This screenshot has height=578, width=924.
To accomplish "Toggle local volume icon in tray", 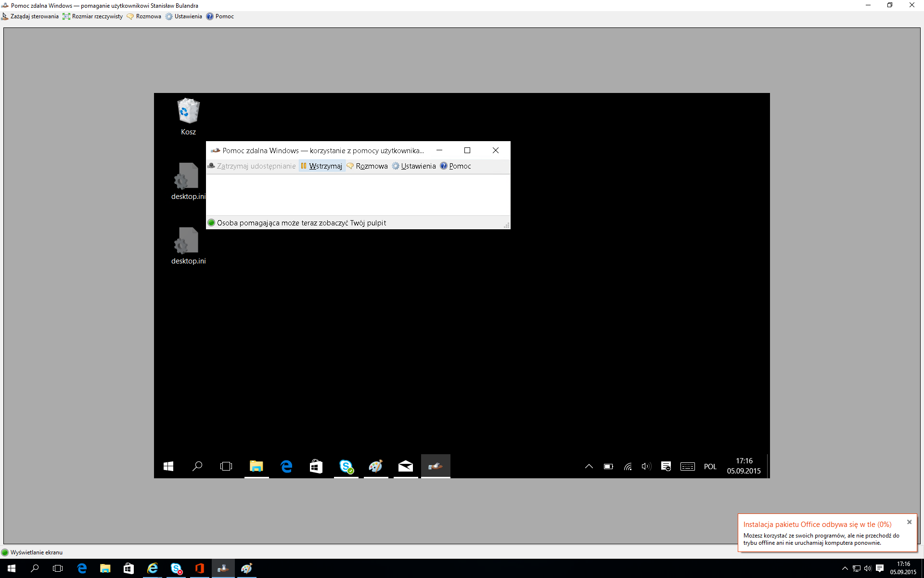I will [868, 568].
